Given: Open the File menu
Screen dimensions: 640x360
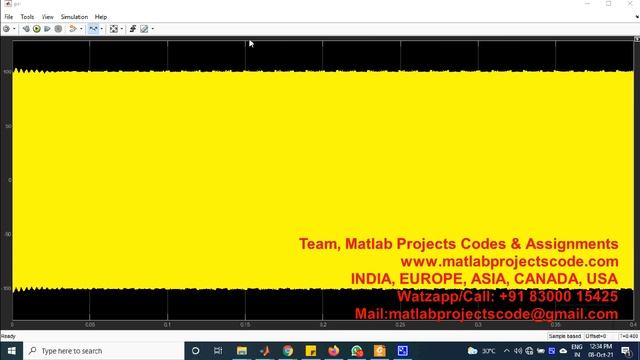Looking at the screenshot, I should [9, 17].
